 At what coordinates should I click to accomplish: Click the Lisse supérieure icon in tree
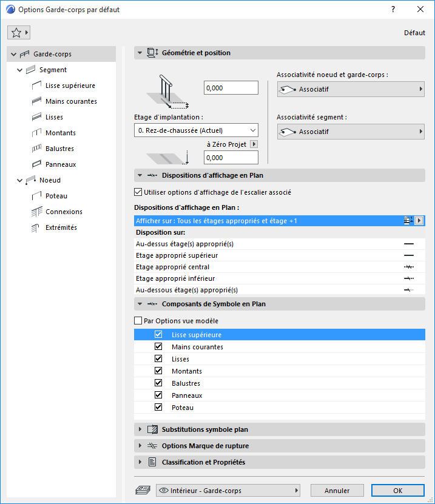tap(35, 86)
